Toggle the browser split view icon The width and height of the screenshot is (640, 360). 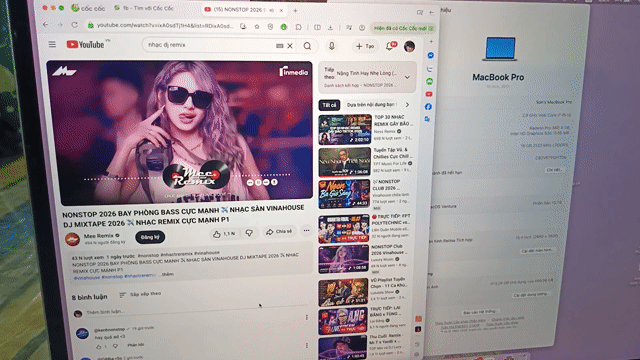tap(317, 27)
